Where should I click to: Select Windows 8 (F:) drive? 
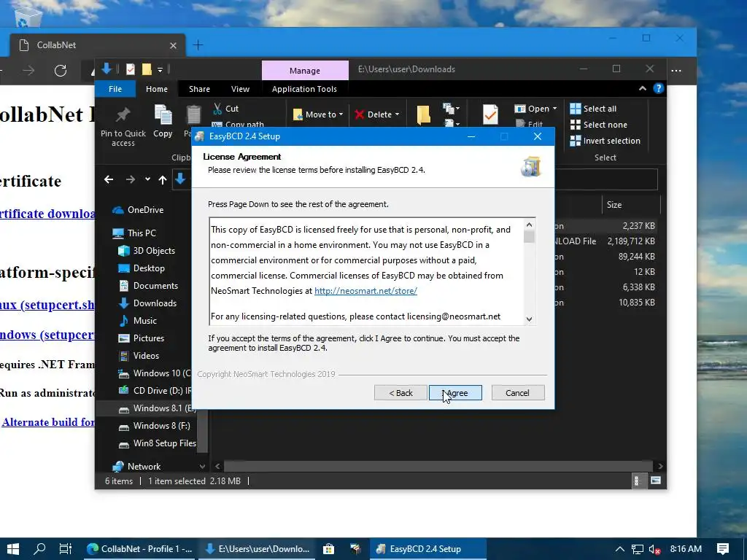coord(155,426)
